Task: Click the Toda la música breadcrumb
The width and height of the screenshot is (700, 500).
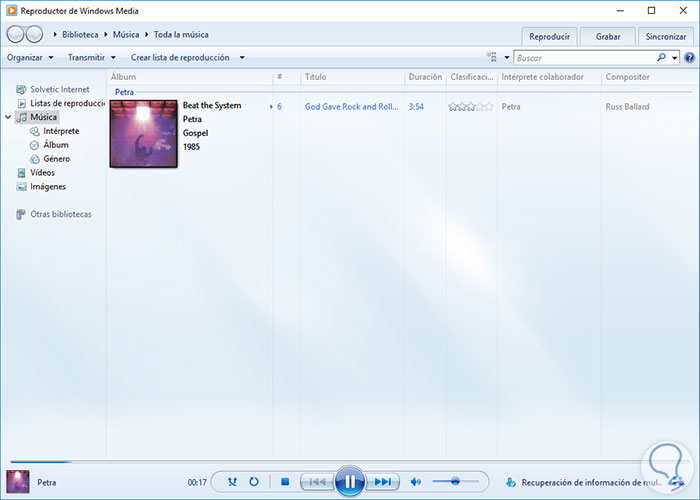Action: 181,34
